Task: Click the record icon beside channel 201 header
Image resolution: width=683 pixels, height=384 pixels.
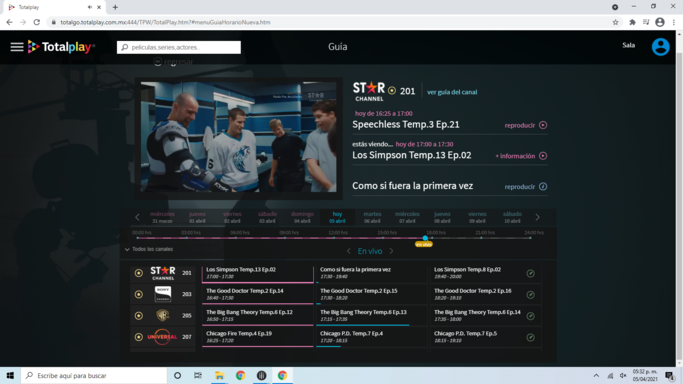Action: click(392, 91)
